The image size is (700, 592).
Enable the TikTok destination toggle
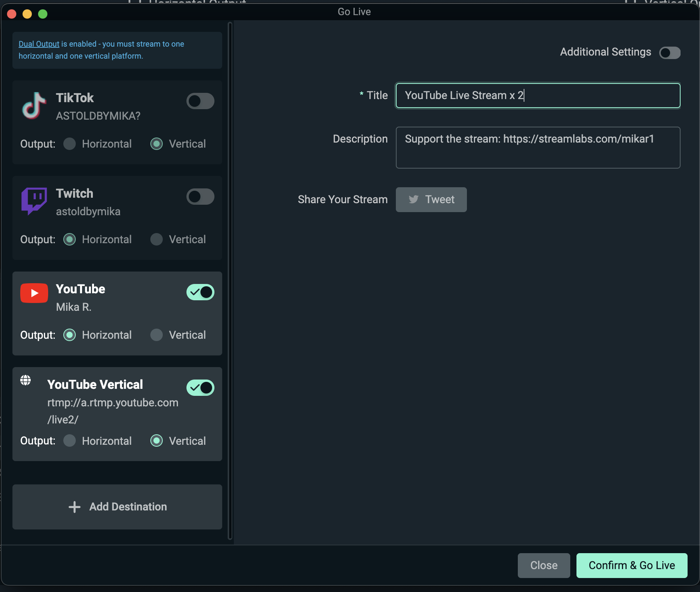click(200, 101)
